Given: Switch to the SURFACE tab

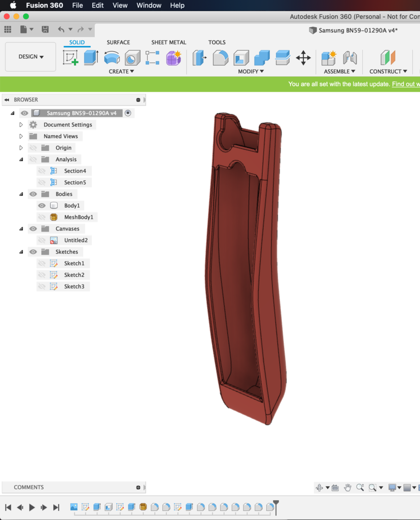Looking at the screenshot, I should [x=118, y=43].
